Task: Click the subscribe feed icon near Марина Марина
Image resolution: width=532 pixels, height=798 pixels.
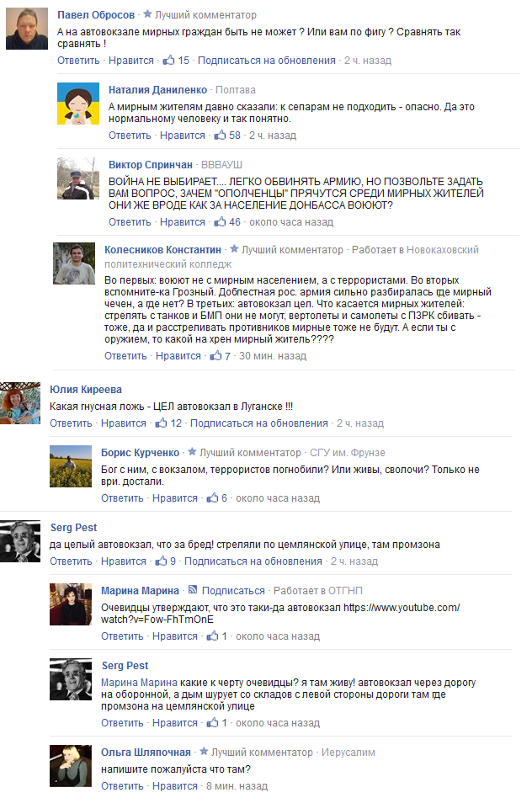Action: 193,590
